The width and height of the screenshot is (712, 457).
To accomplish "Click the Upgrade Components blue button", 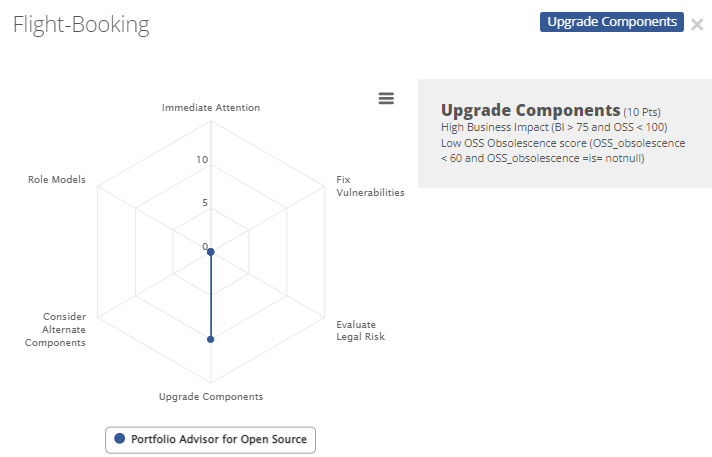I will point(612,22).
